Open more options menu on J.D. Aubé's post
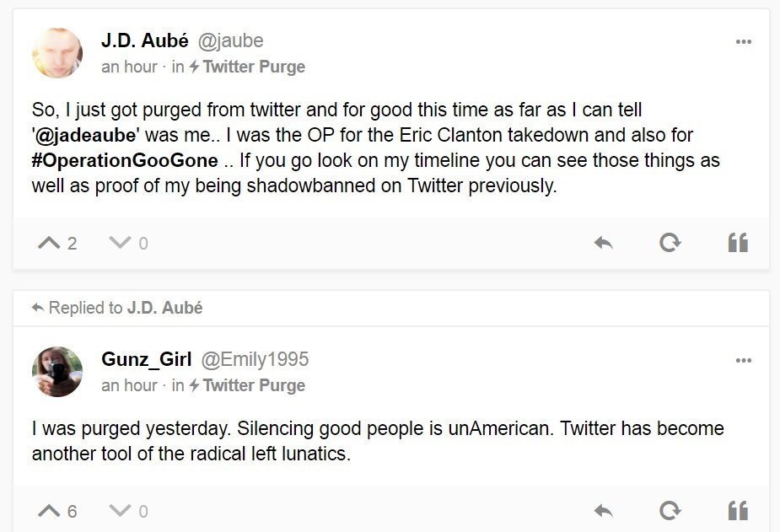780x532 pixels. [743, 41]
